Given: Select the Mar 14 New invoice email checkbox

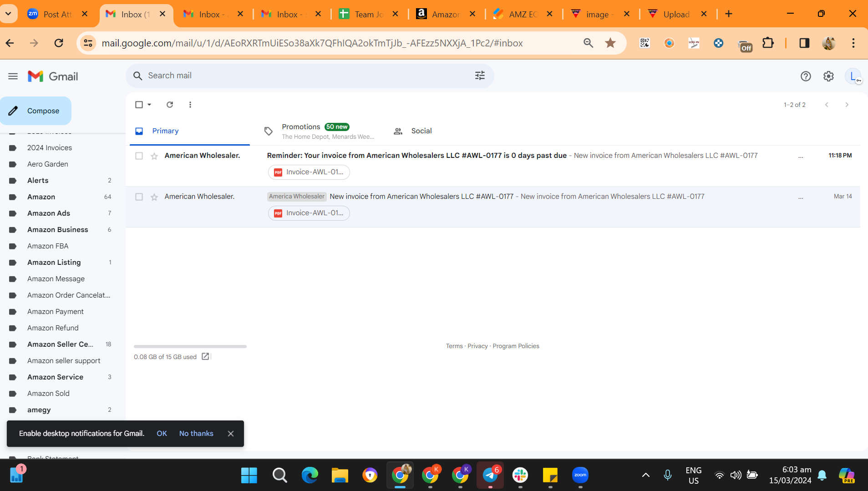Looking at the screenshot, I should [139, 197].
